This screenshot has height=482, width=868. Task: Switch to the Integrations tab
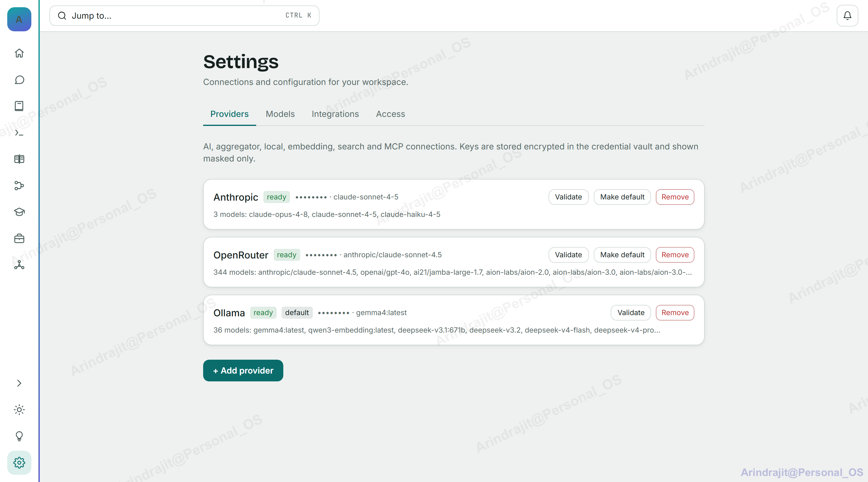335,114
